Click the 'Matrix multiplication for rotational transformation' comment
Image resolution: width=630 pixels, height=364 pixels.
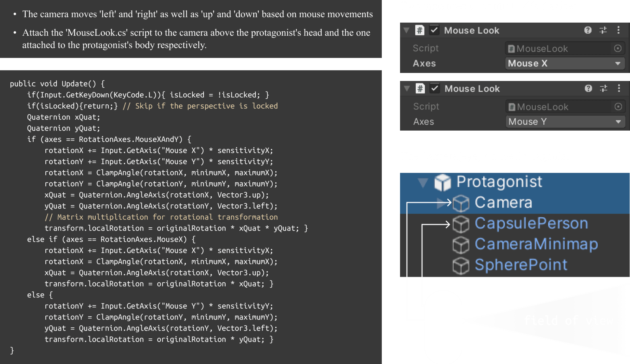pyautogui.click(x=161, y=217)
